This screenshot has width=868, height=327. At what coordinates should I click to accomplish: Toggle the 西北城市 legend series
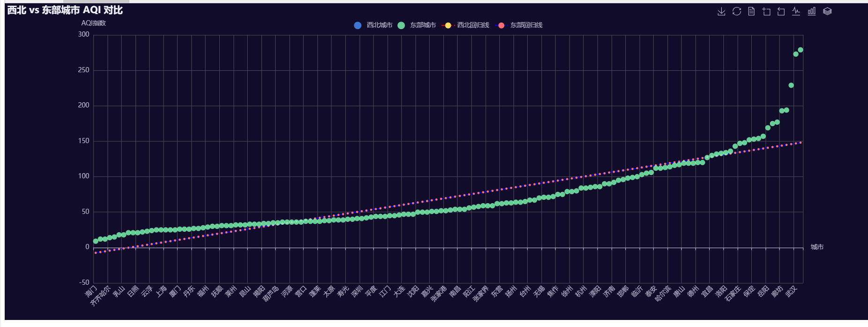[373, 25]
